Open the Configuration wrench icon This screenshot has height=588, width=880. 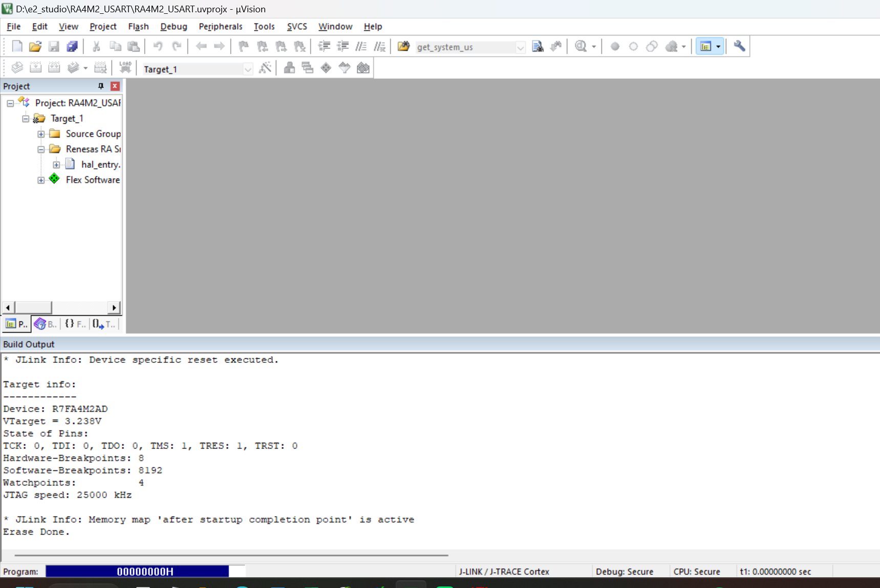click(x=739, y=47)
